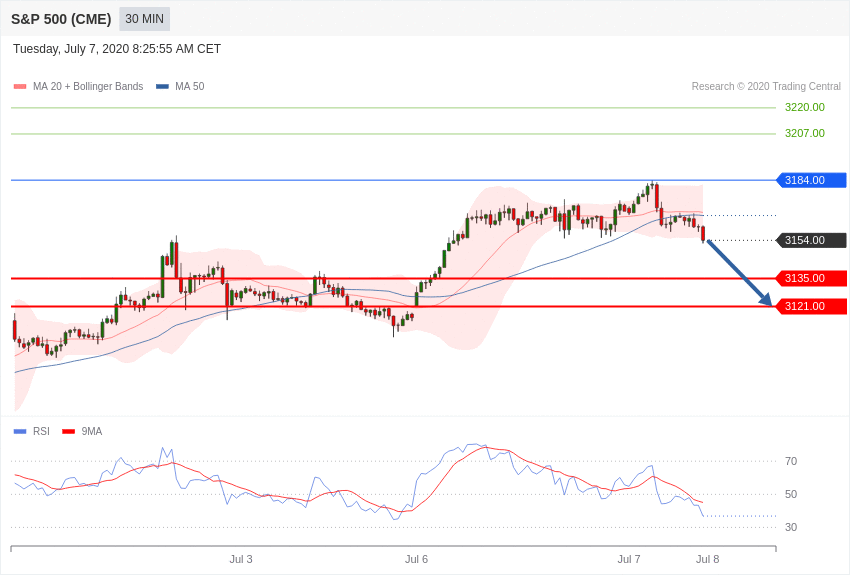This screenshot has height=576, width=850.
Task: Click the 30 MIN timeframe badge
Action: click(x=144, y=19)
